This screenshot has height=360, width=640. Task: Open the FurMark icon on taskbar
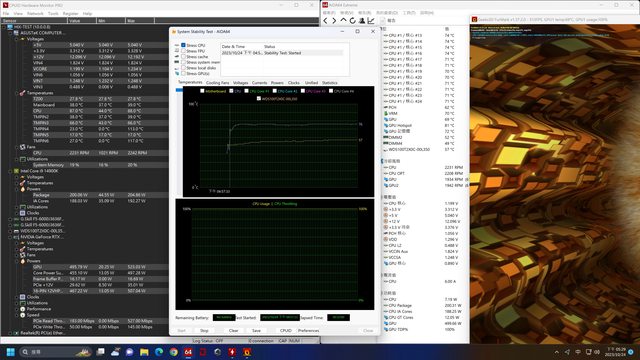247,352
